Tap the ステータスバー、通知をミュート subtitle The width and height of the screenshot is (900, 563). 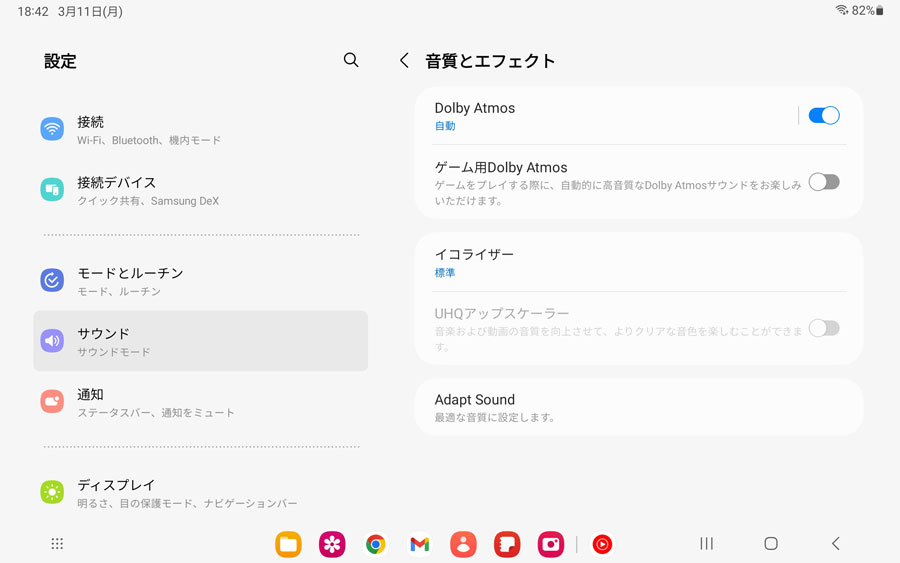point(156,413)
